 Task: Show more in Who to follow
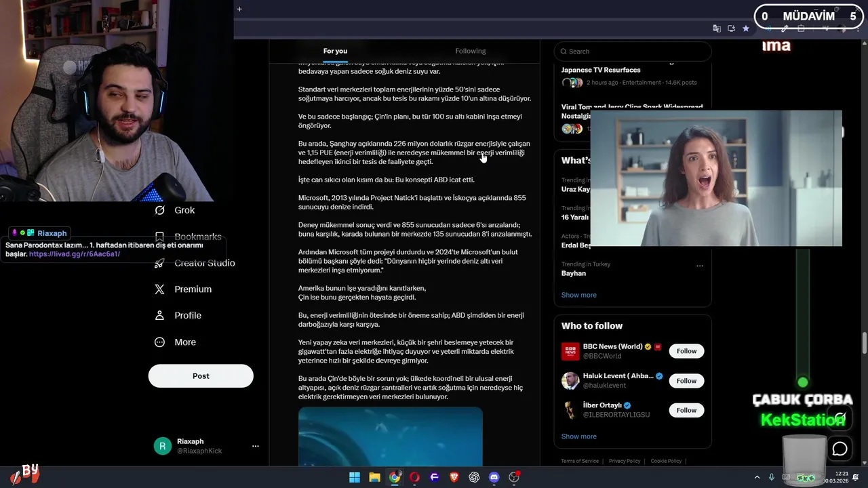578,436
